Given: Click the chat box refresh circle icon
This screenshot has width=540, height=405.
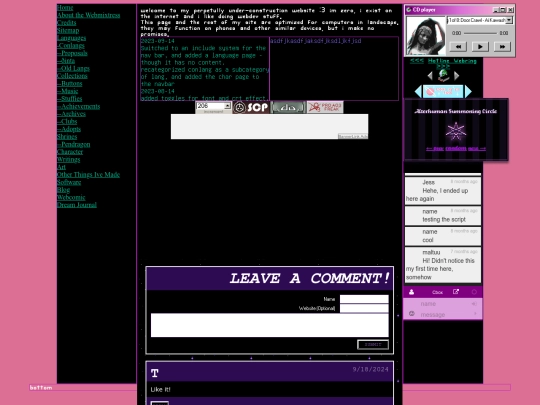Looking at the screenshot, I should [474, 292].
